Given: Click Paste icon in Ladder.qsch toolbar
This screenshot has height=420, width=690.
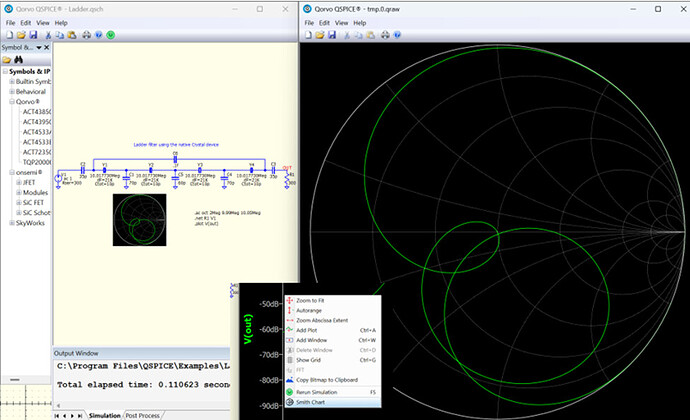Looking at the screenshot, I should pyautogui.click(x=72, y=35).
